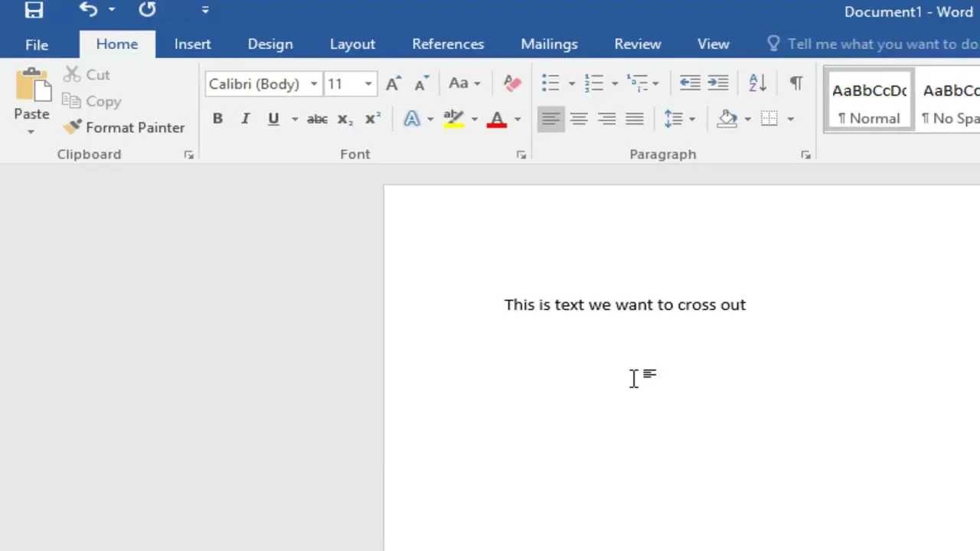Open the font name dropdown
980x551 pixels.
314,84
